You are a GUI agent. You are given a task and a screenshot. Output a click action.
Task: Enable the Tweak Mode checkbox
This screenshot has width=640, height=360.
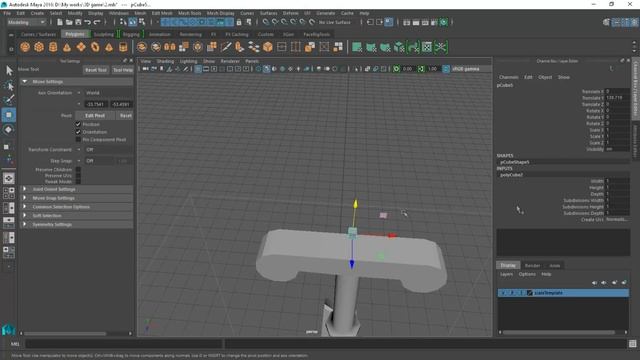tap(78, 182)
